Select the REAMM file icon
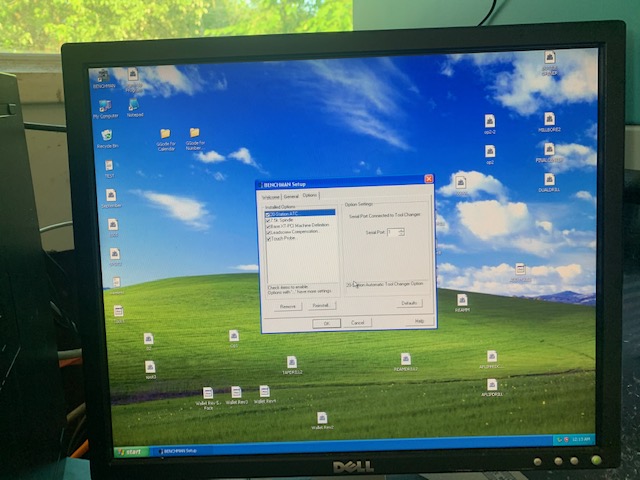The height and width of the screenshot is (480, 640). pyautogui.click(x=462, y=303)
